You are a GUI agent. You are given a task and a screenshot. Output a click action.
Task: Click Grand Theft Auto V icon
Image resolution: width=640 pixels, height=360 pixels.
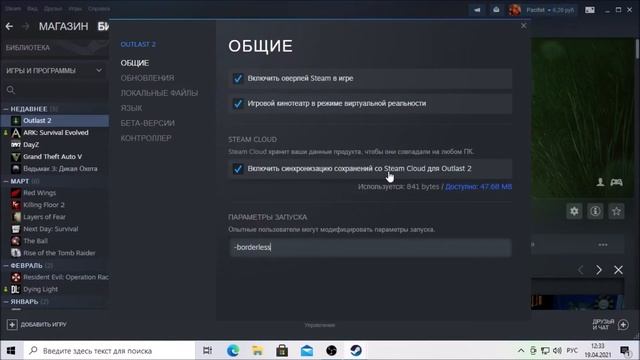coord(16,157)
